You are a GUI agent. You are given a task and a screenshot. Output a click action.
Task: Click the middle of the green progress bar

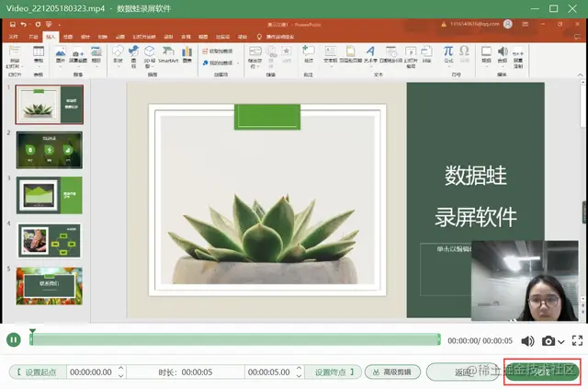pyautogui.click(x=235, y=339)
